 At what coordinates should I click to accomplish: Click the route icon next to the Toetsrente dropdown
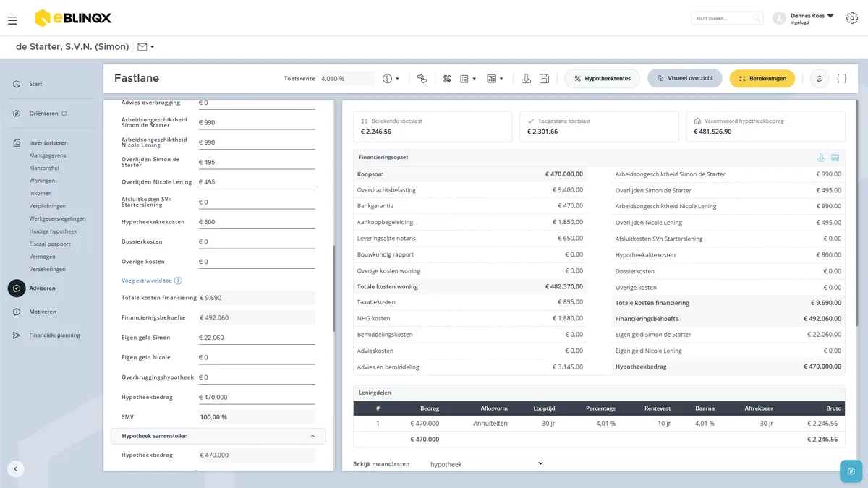point(422,79)
